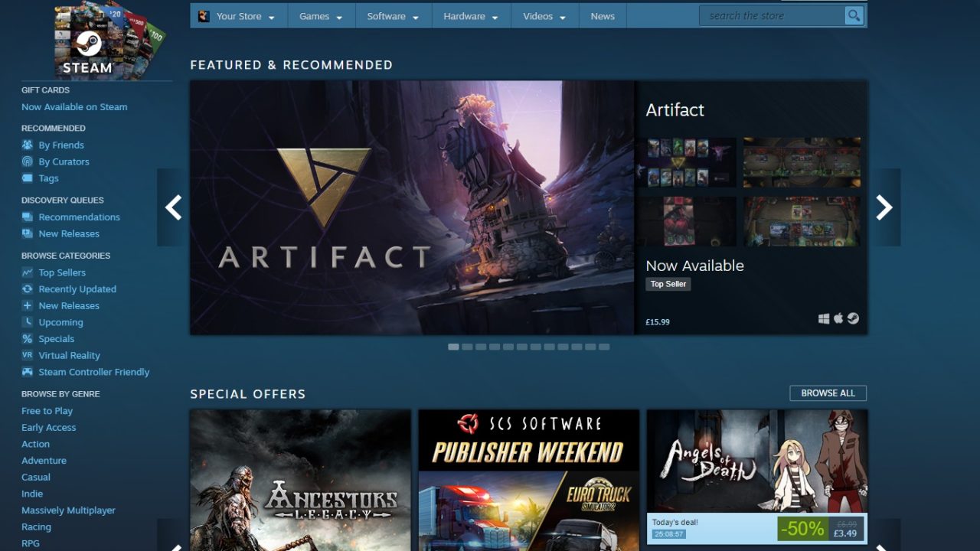
Task: View bottom-right Artifact screenshot thumbnail
Action: (802, 221)
